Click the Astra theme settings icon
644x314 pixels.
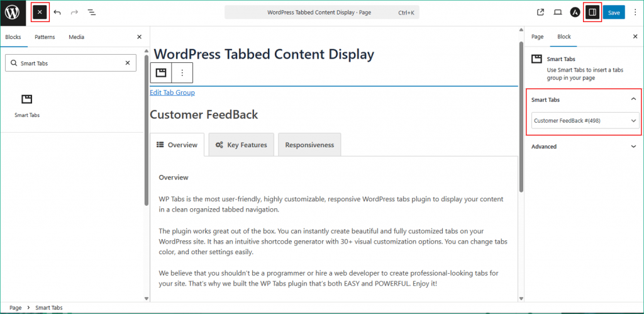coord(575,13)
